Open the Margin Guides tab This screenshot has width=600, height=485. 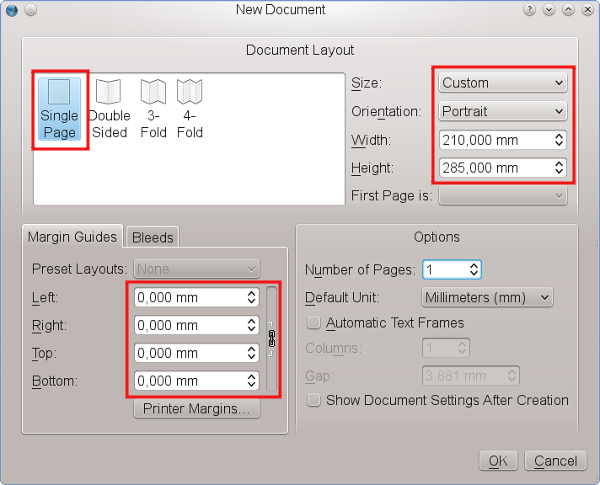[72, 237]
